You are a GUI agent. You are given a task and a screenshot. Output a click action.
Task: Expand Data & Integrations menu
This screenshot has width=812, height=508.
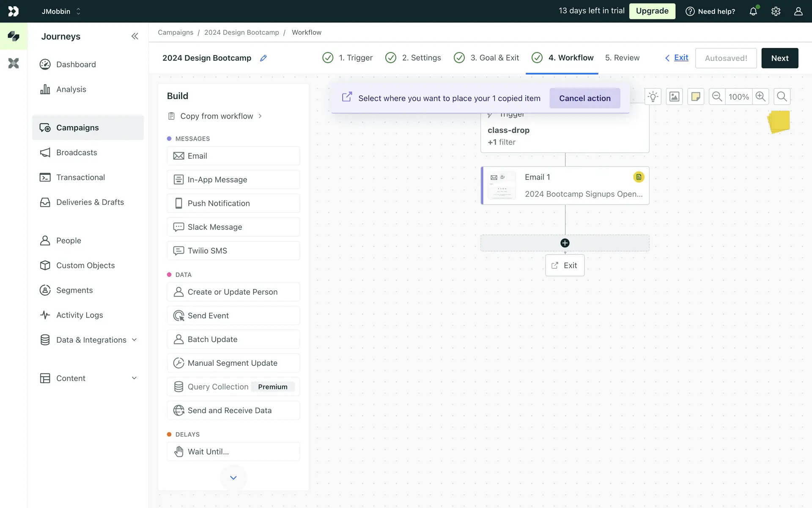click(134, 340)
